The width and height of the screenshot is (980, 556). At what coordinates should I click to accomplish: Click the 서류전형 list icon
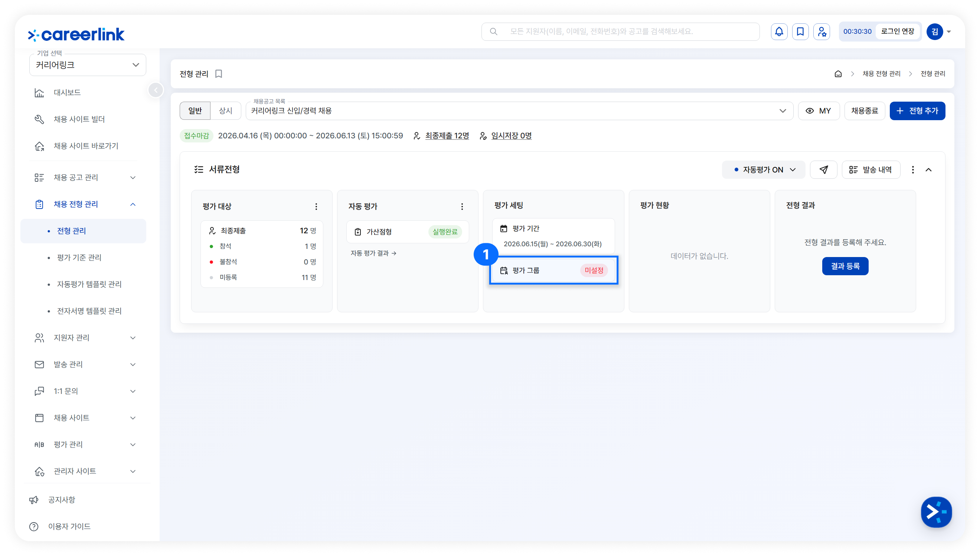click(199, 170)
